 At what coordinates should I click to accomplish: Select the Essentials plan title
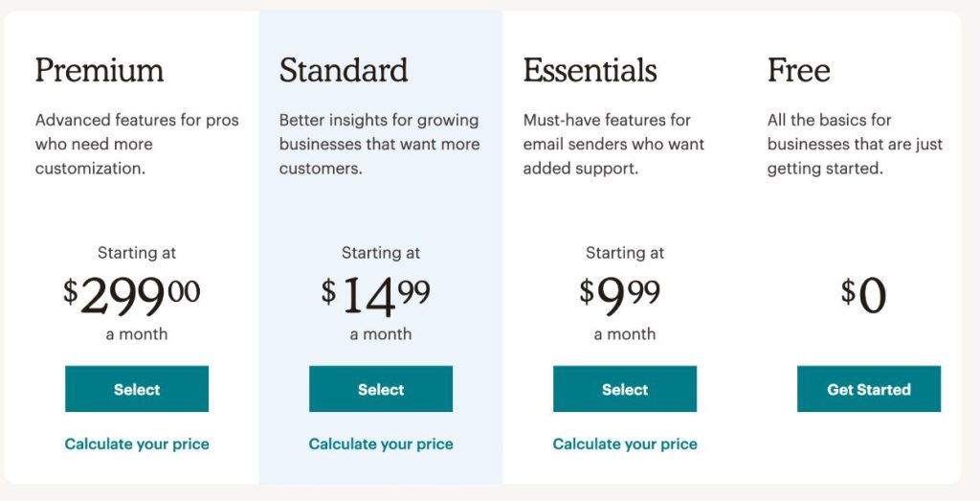[590, 70]
